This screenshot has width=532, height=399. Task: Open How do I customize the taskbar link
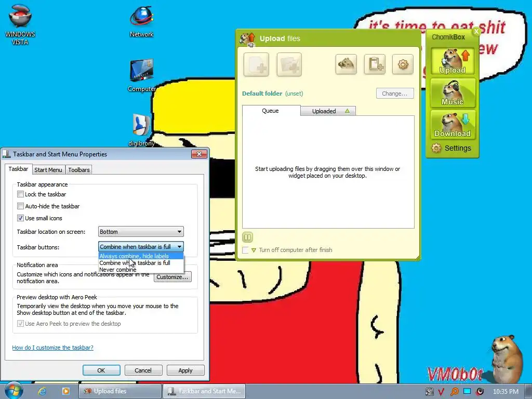click(x=52, y=348)
